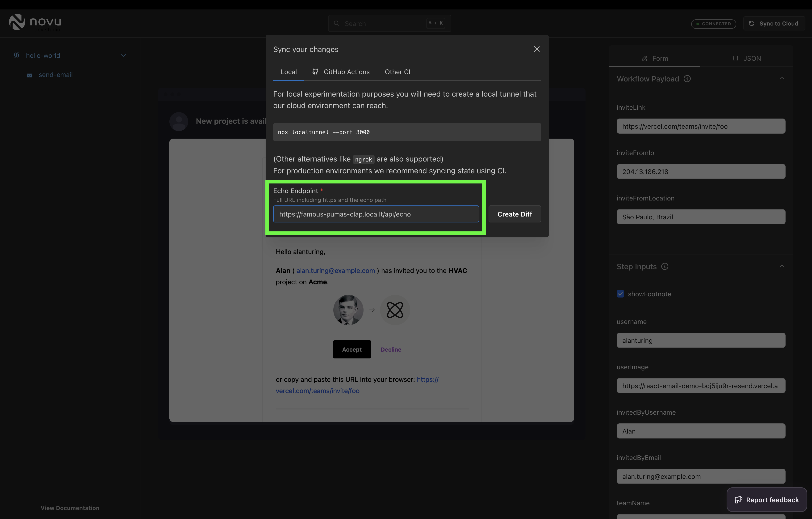Open the Other CI tab
The image size is (812, 519).
click(397, 72)
